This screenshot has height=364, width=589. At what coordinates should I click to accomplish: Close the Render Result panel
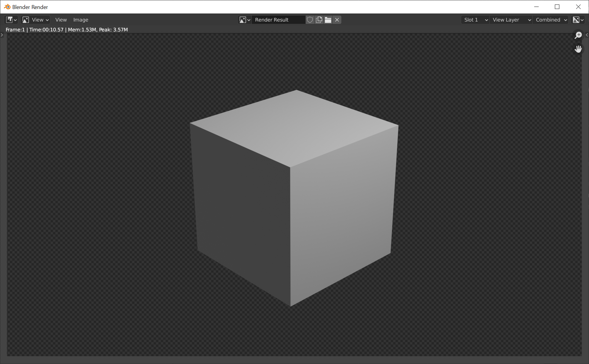coord(337,20)
